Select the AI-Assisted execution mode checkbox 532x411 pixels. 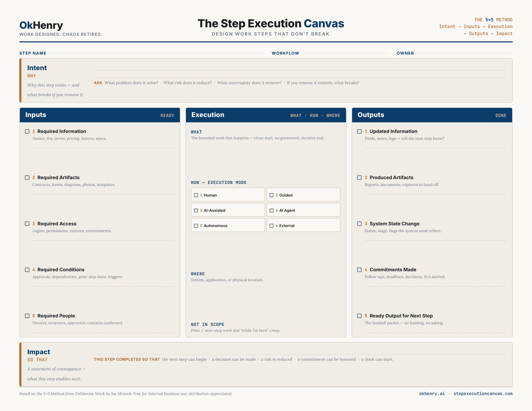click(x=196, y=211)
